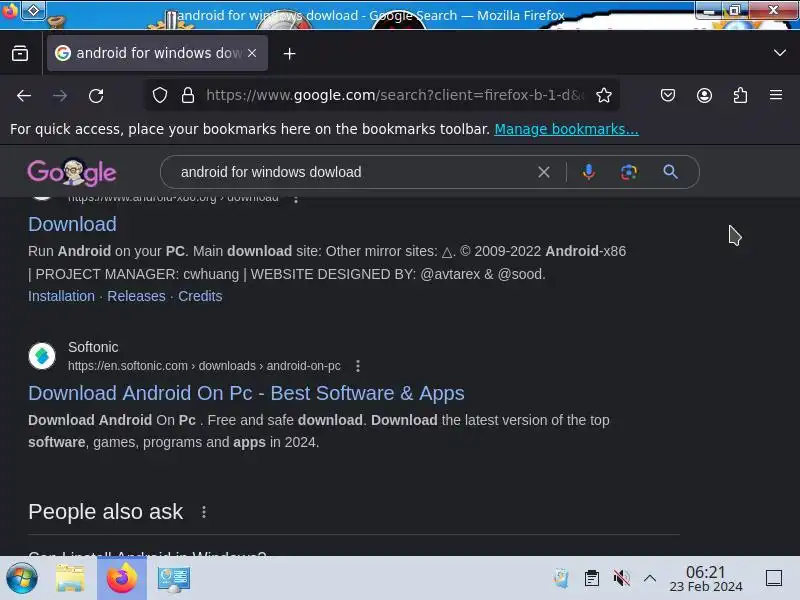
Task: Close the android for windows tab
Action: (252, 53)
